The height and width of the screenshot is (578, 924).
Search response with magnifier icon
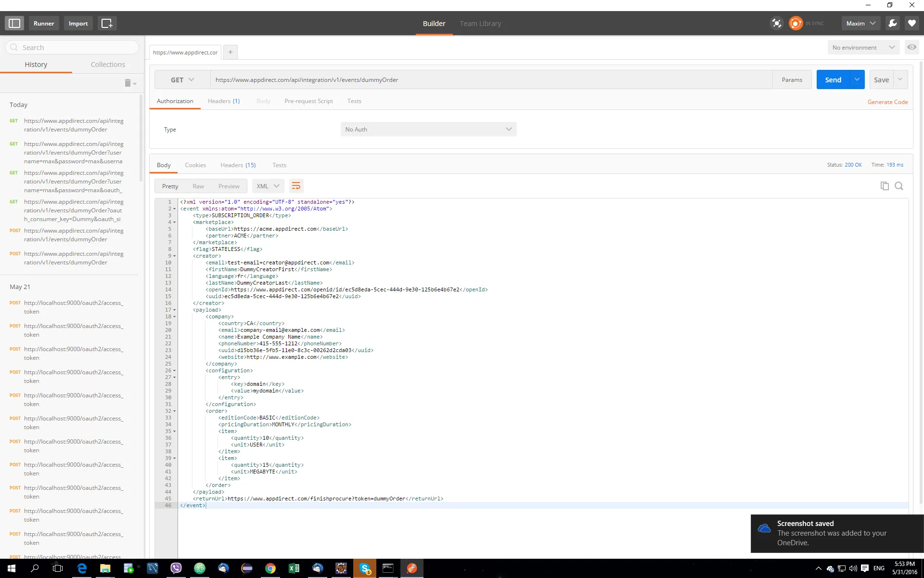[x=898, y=186]
